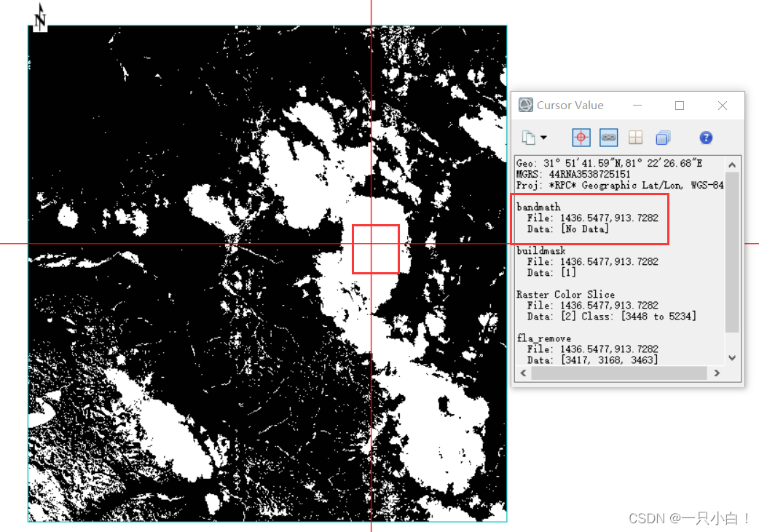Open Cursor Value help icon
The image size is (759, 532).
tap(706, 138)
